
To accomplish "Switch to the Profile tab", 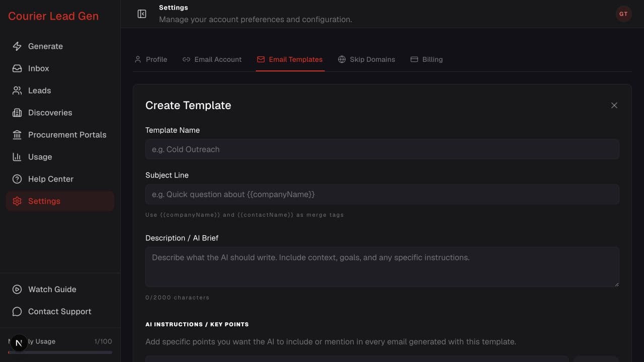I will click(151, 59).
